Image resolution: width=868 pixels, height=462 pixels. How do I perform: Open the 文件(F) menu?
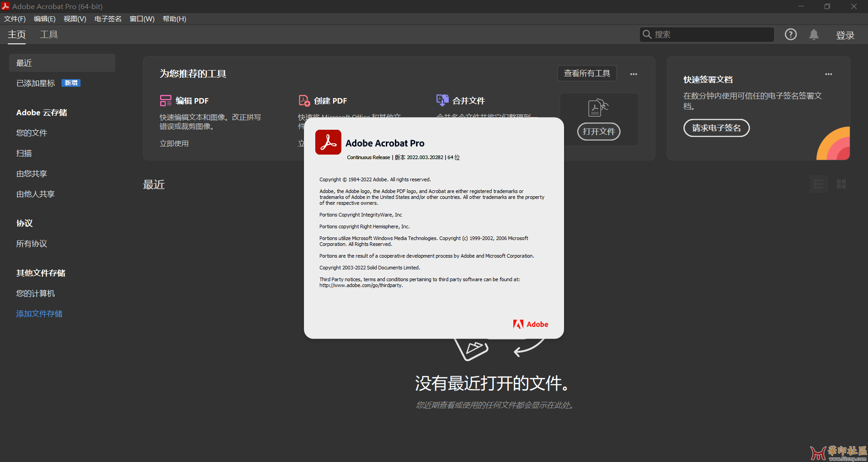[15, 19]
